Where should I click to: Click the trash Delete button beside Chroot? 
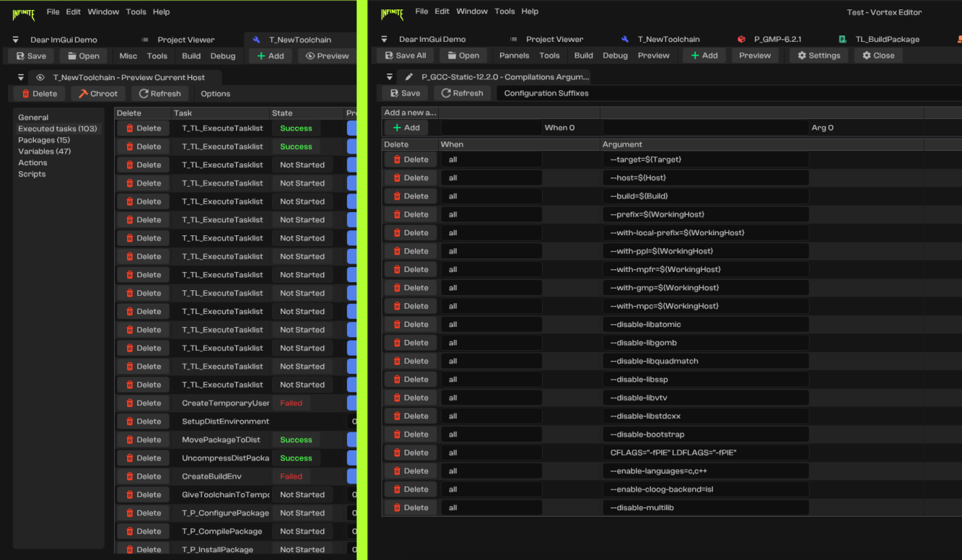[39, 94]
